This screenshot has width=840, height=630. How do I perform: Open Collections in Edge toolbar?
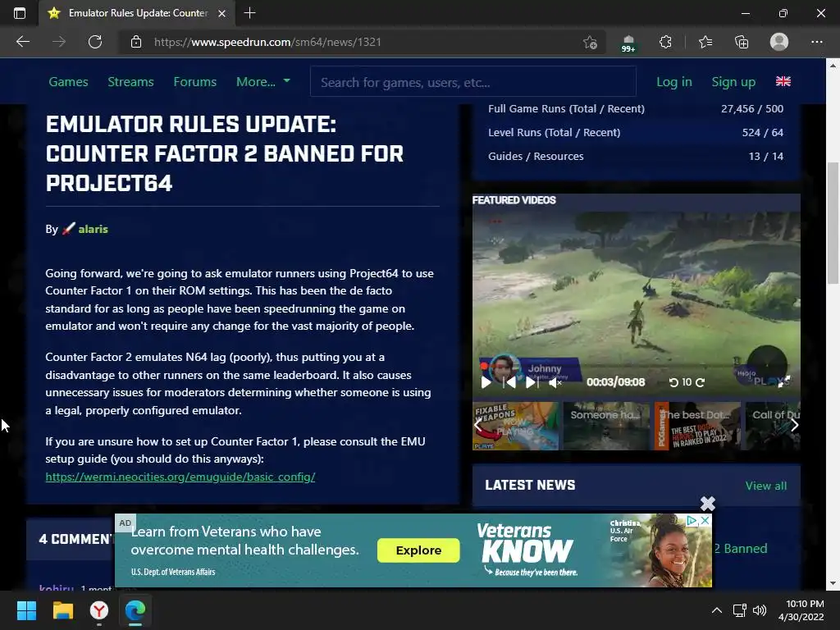click(742, 42)
